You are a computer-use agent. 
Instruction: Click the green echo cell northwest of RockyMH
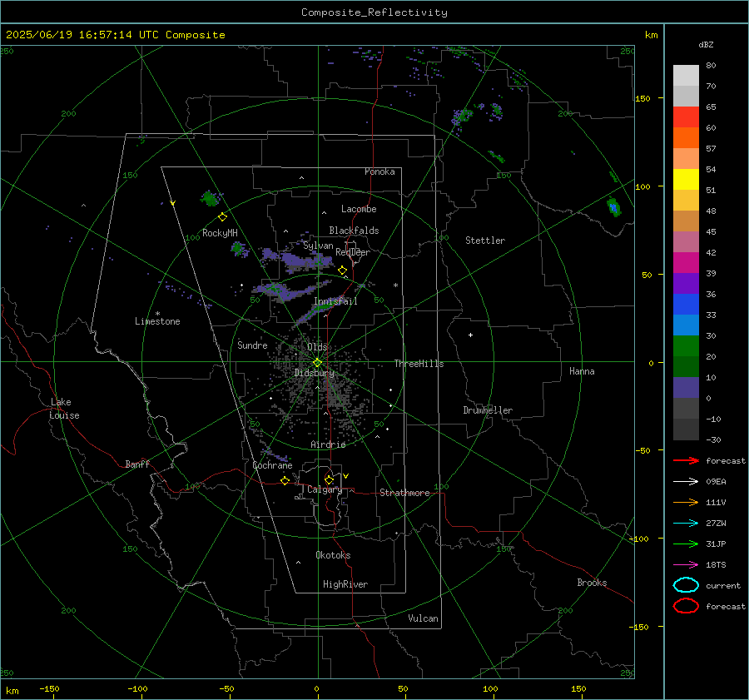point(210,198)
